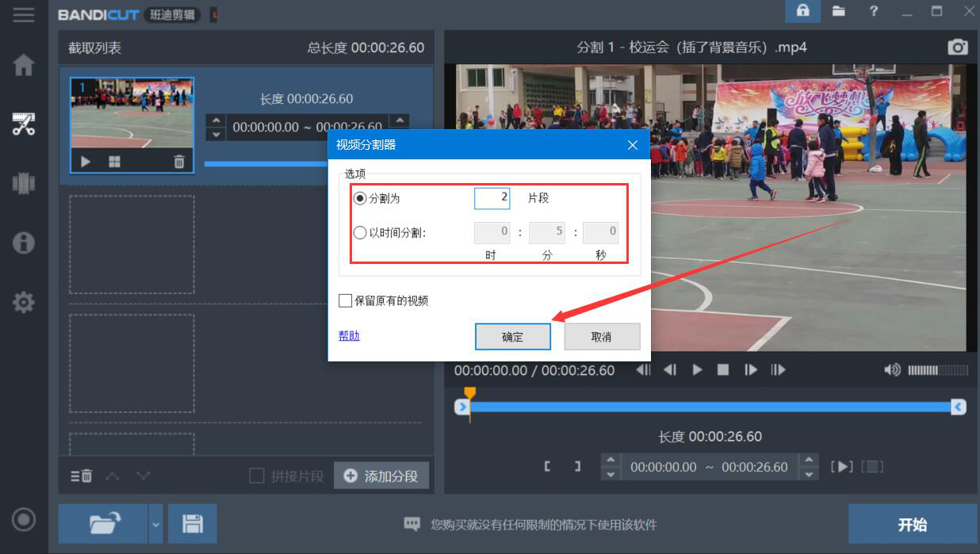Stop the video playback
The height and width of the screenshot is (554, 980).
click(723, 370)
